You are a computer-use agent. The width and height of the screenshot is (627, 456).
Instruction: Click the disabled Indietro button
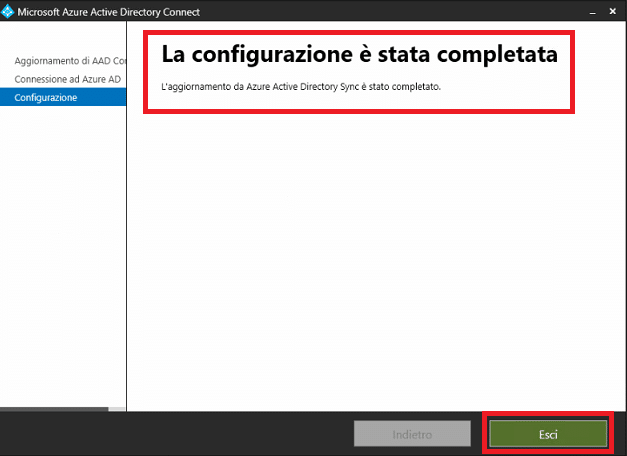pos(412,434)
